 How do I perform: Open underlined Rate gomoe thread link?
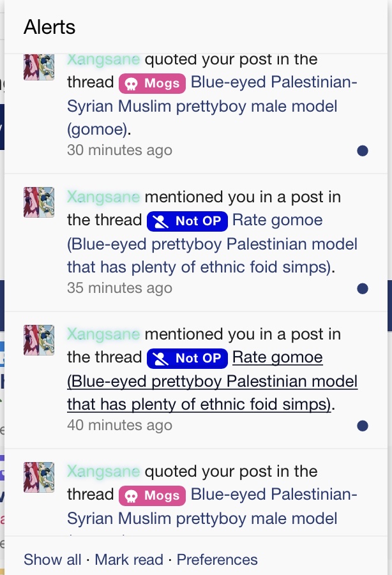[x=213, y=381]
